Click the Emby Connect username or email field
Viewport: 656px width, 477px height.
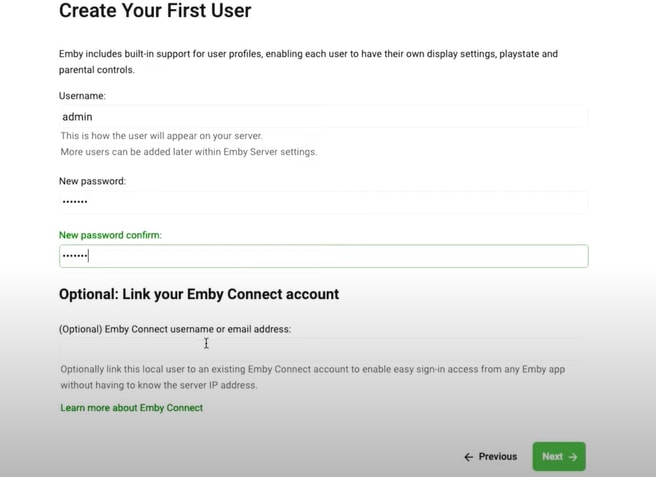pyautogui.click(x=323, y=347)
